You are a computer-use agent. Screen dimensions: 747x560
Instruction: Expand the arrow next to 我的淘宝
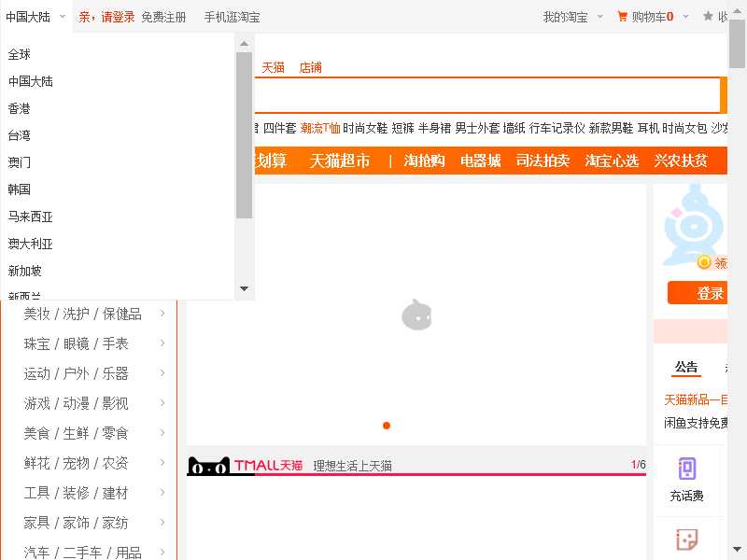coord(600,17)
